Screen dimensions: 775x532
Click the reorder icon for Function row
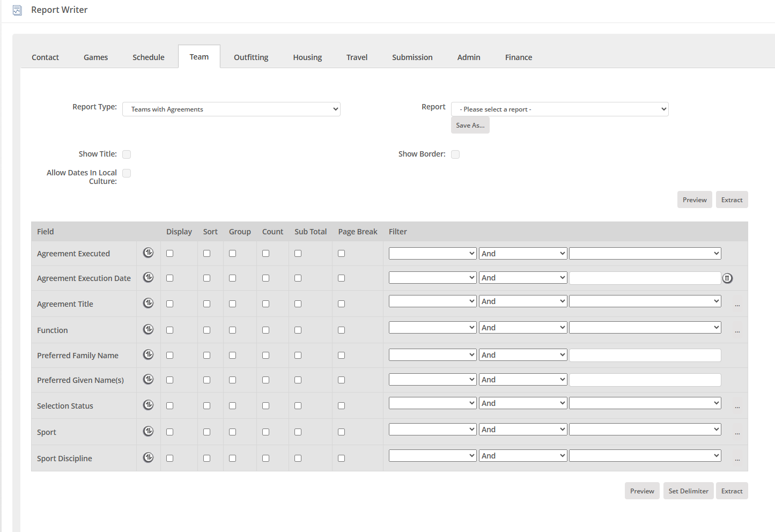click(149, 329)
